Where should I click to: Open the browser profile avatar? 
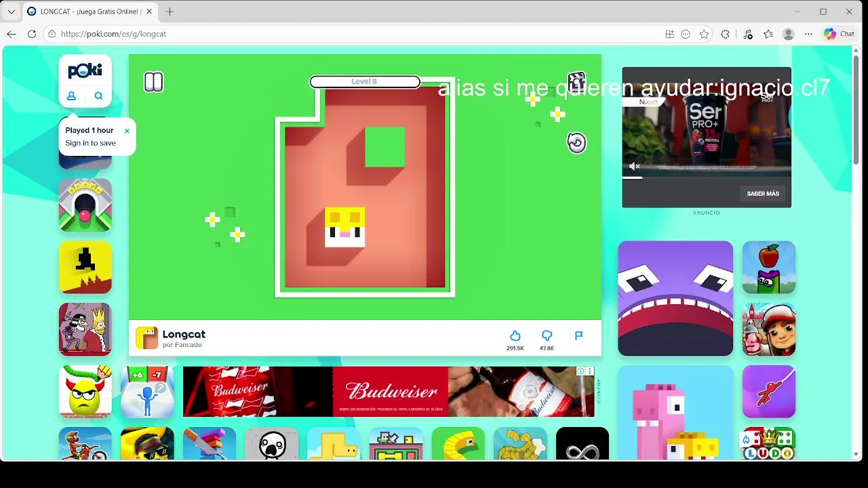click(x=788, y=34)
